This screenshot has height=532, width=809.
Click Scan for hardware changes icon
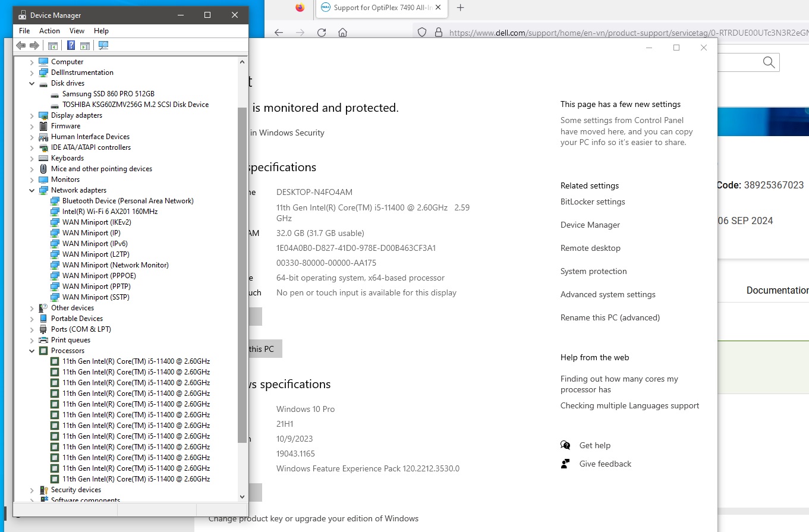[103, 45]
